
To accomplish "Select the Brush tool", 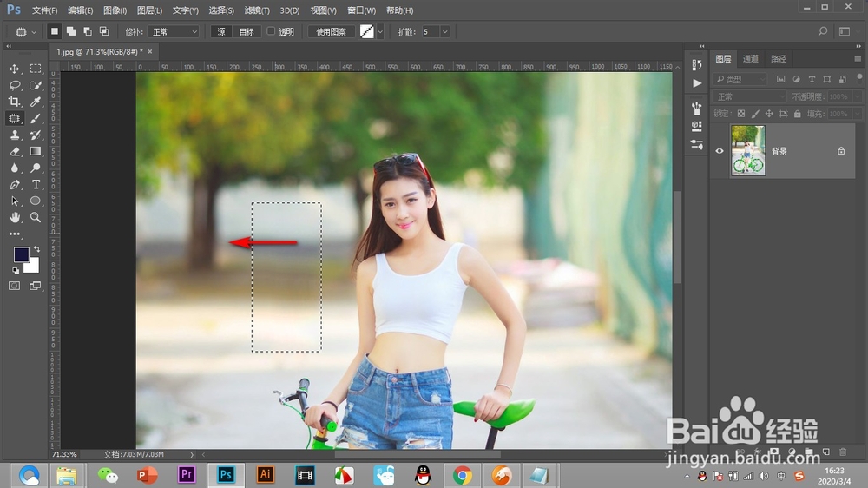I will click(36, 118).
